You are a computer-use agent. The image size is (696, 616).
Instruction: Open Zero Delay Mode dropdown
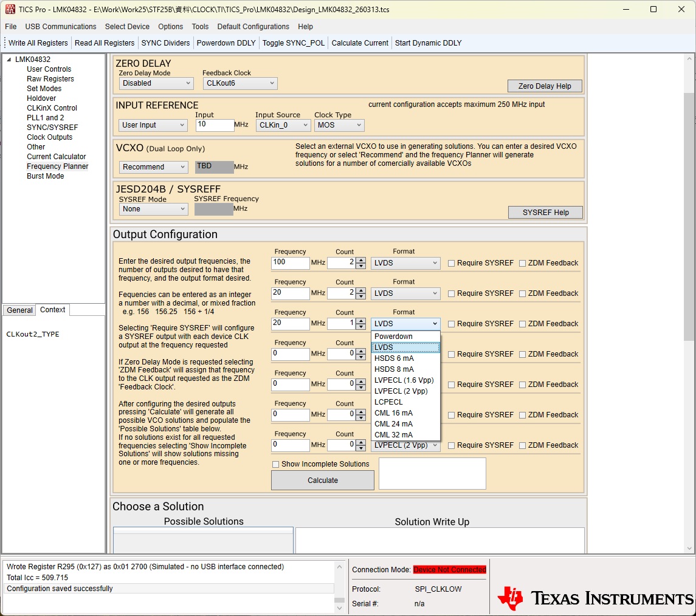[x=156, y=83]
